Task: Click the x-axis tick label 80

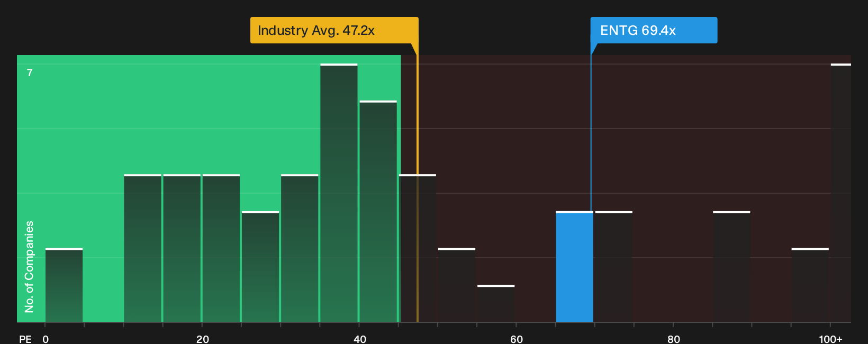Action: point(674,339)
